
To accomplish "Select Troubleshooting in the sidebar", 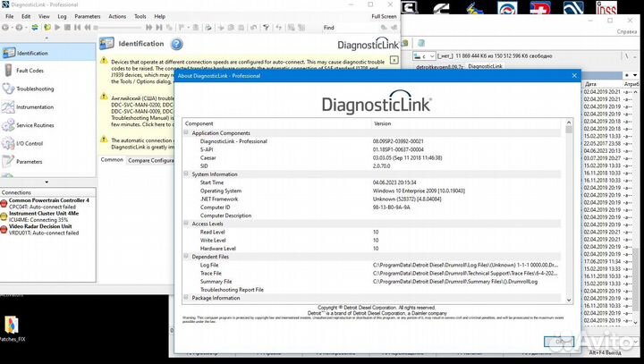I will tap(34, 89).
